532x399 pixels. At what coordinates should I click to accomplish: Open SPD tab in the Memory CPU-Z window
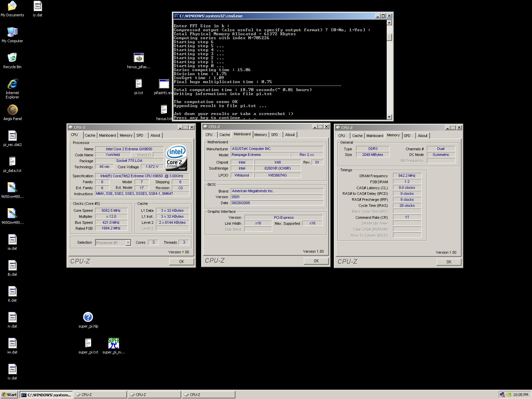(407, 136)
